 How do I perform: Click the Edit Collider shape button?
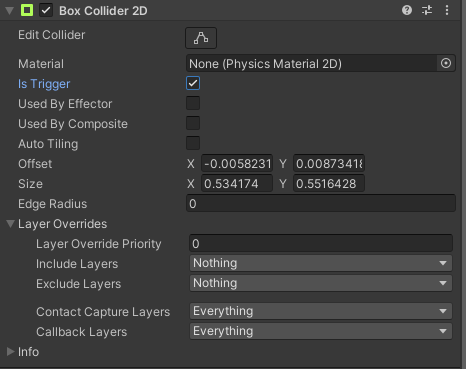click(x=201, y=38)
